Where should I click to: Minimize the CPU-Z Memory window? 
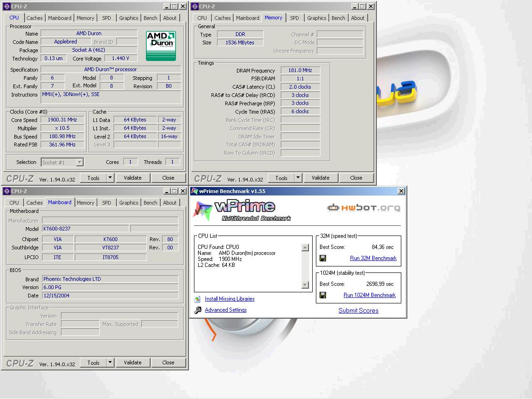coord(355,6)
